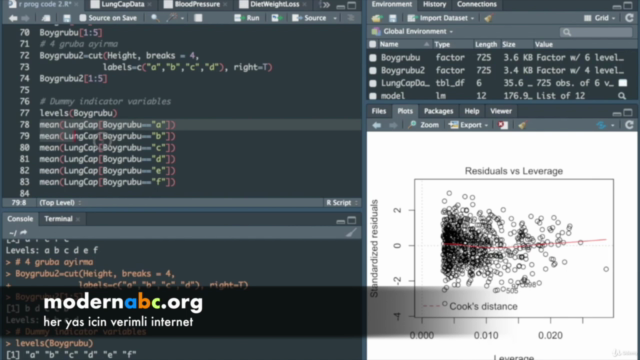Open the Connections tab
The height and width of the screenshot is (360, 640).
pos(476,4)
